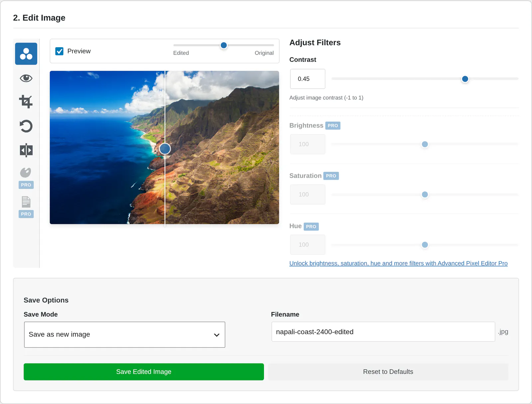Viewport: 532px width, 404px height.
Task: Select the Rotate tool icon
Action: pyautogui.click(x=26, y=126)
